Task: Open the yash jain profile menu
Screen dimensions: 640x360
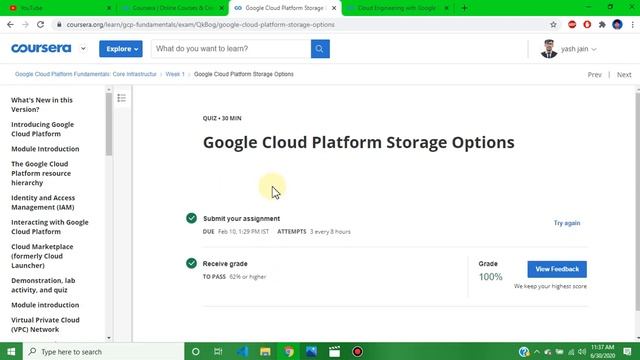Action: click(x=578, y=49)
